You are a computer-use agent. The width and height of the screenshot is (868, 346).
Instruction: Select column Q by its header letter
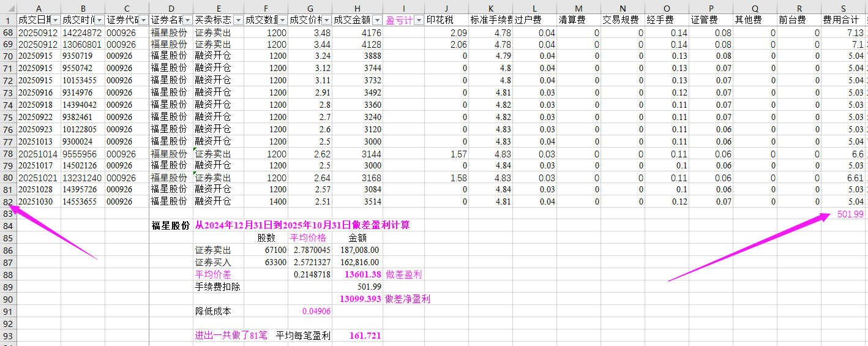(755, 8)
